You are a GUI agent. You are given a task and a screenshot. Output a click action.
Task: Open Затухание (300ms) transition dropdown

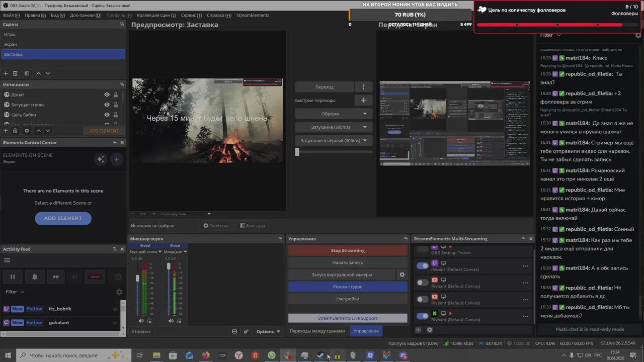[x=334, y=127]
